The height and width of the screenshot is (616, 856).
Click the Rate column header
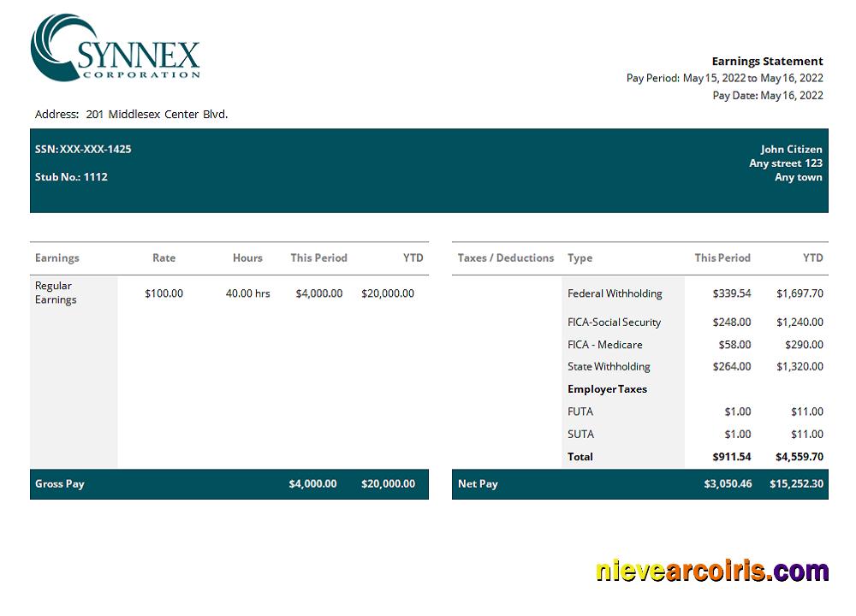tap(163, 258)
